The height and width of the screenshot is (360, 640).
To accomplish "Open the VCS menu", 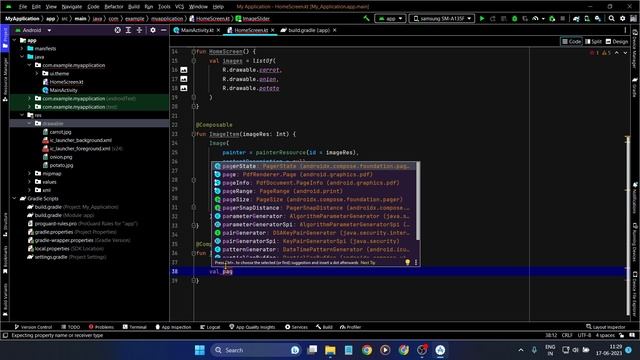I will point(179,7).
